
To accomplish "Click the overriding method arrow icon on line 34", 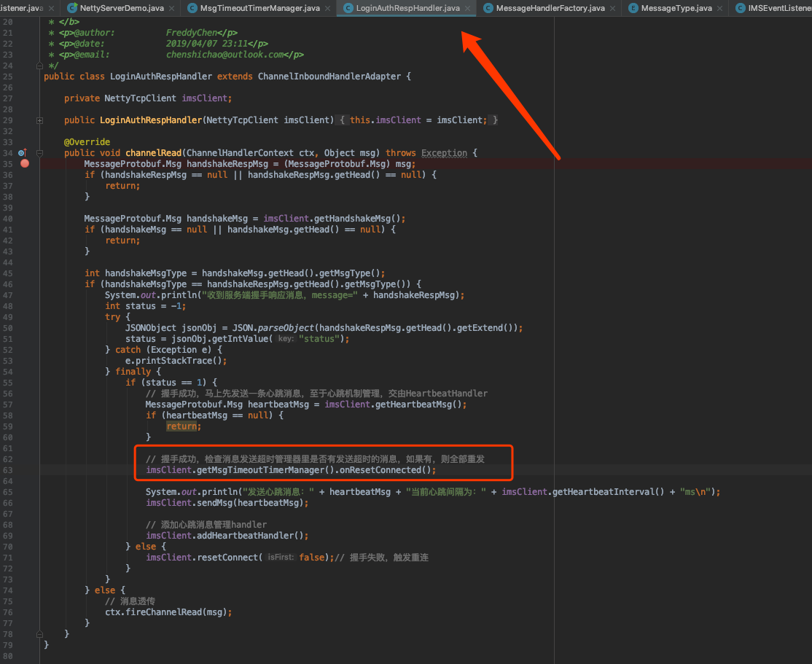I will [x=24, y=152].
